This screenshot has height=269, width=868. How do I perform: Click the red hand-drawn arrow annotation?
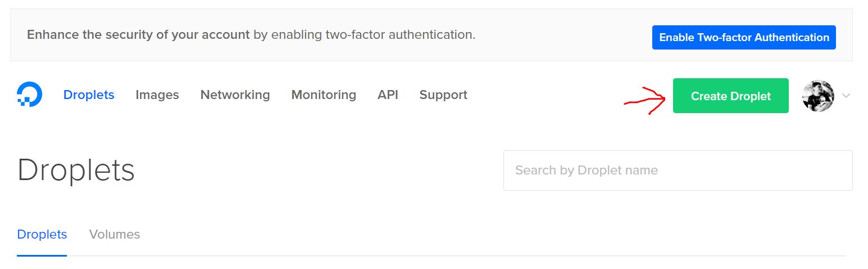(x=645, y=100)
